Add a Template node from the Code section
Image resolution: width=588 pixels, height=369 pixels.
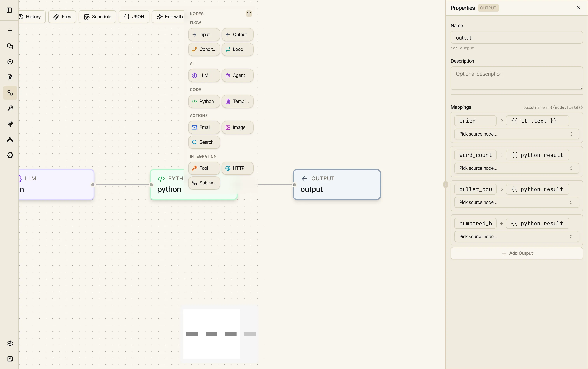[x=237, y=101]
